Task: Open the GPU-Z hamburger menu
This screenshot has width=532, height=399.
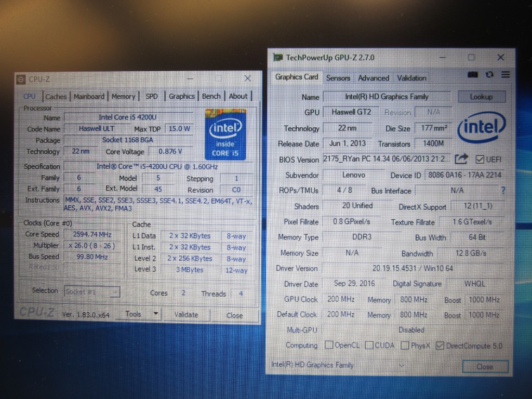Action: click(x=506, y=74)
